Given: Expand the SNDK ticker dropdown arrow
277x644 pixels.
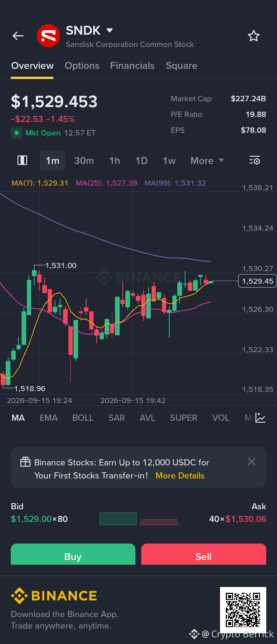Looking at the screenshot, I should click(x=110, y=30).
